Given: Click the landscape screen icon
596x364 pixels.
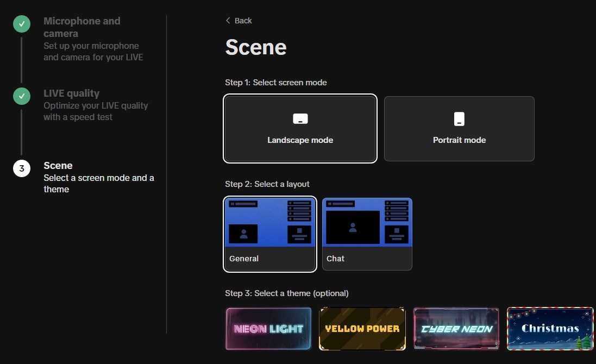Looking at the screenshot, I should [x=300, y=119].
